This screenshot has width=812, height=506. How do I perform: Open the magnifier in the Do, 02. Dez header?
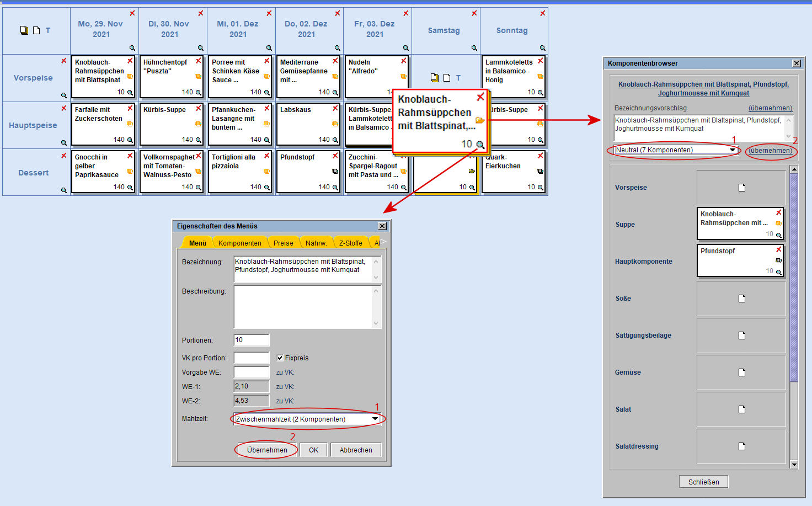338,48
